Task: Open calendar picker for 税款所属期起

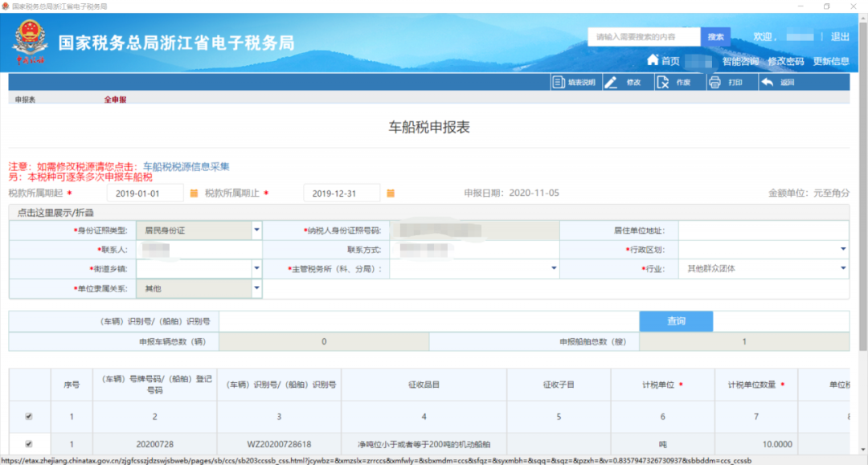Action: 194,193
